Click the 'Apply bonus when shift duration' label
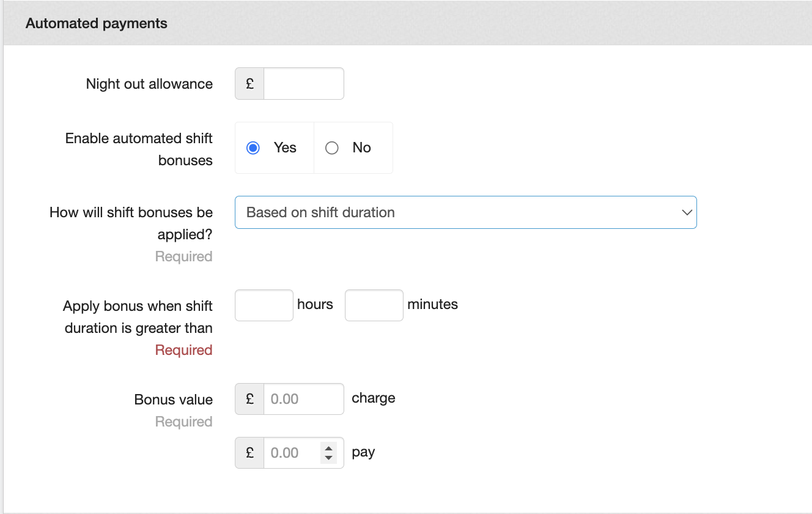Screen dimensions: 812x514 tap(138, 316)
